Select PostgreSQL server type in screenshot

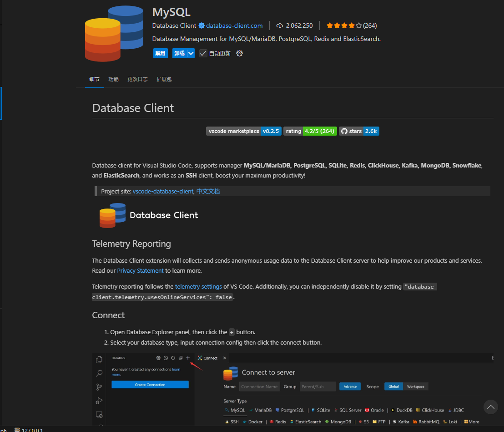(290, 411)
